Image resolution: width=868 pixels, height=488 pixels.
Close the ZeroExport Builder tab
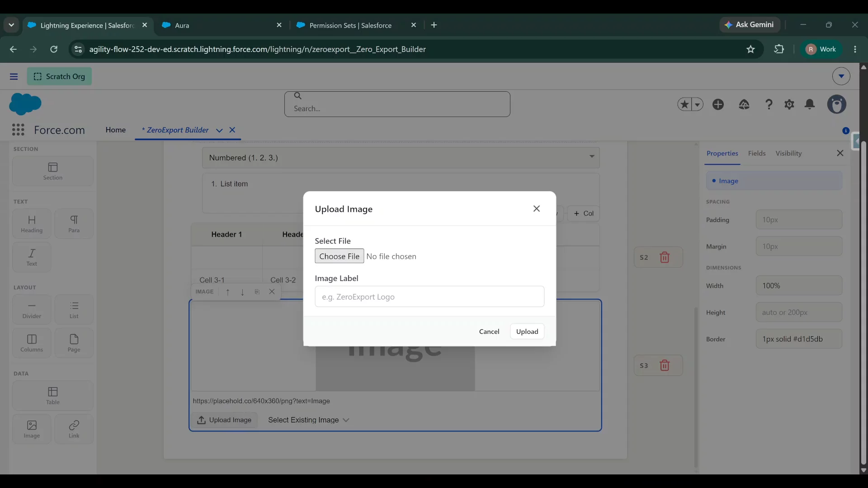(x=232, y=130)
